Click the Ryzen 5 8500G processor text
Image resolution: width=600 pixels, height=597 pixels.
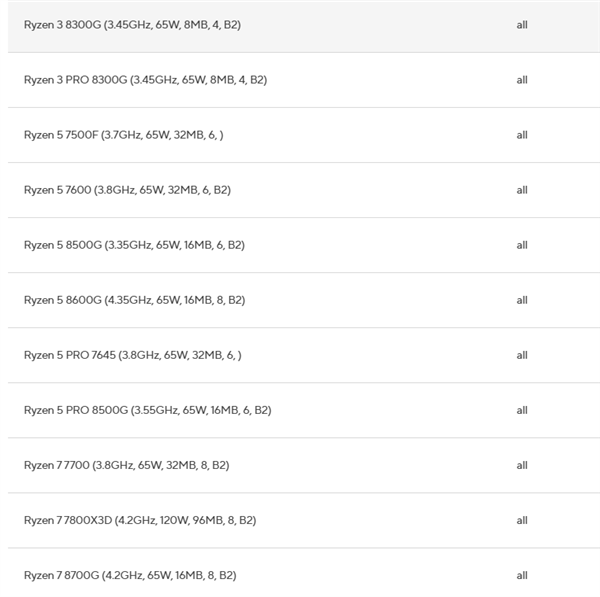click(134, 245)
